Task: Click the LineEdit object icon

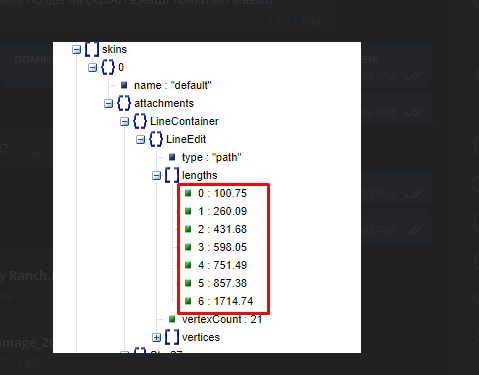Action: click(x=156, y=139)
